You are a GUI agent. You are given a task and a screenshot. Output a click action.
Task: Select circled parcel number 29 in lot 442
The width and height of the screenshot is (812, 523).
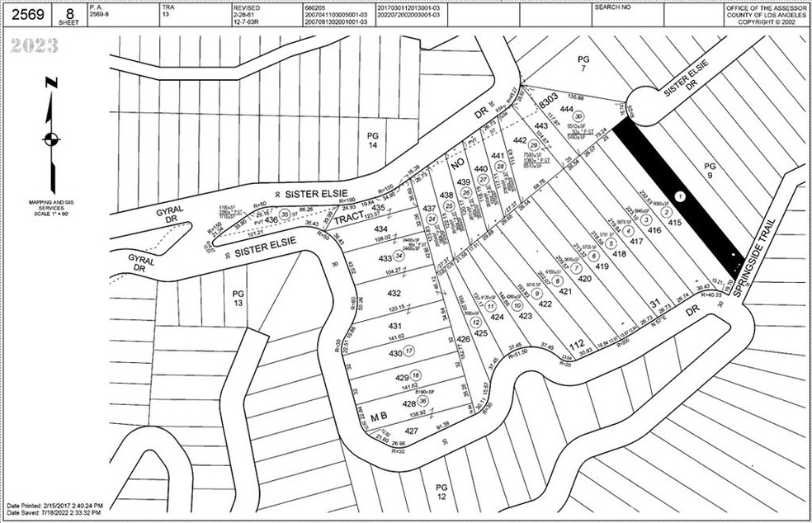[x=534, y=145]
